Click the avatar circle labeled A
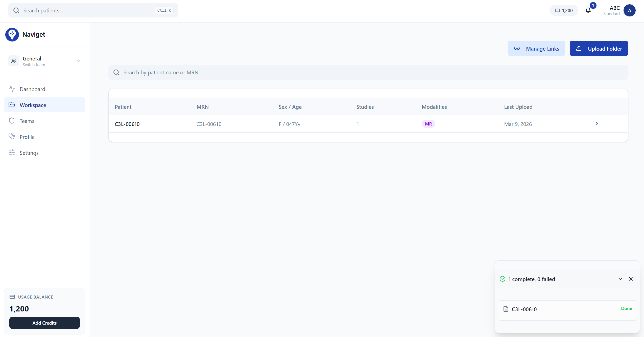This screenshot has height=337, width=644. pos(629,10)
